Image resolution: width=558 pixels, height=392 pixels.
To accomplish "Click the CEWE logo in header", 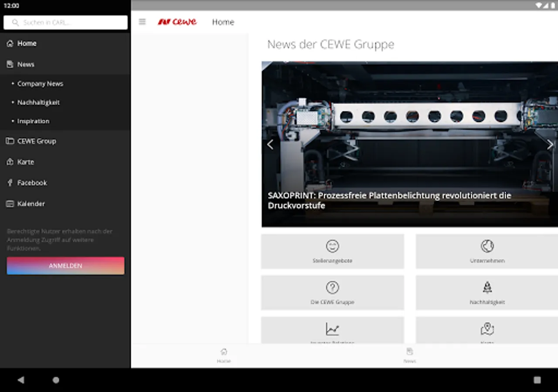I will 177,22.
